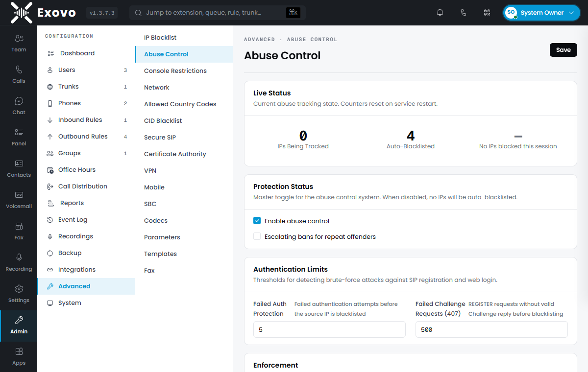The height and width of the screenshot is (372, 588).
Task: Enable escalating bans for repeat offenders
Action: [x=257, y=236]
